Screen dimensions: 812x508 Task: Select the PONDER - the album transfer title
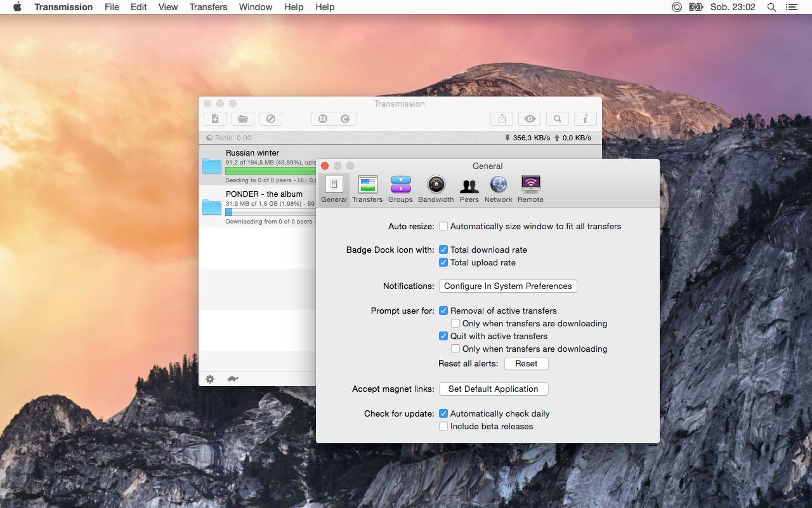264,194
